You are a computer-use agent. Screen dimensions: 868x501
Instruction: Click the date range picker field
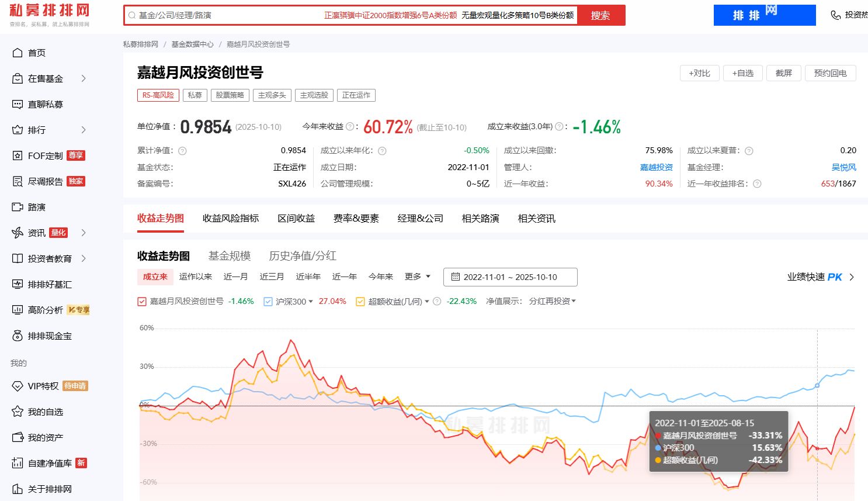(x=510, y=277)
